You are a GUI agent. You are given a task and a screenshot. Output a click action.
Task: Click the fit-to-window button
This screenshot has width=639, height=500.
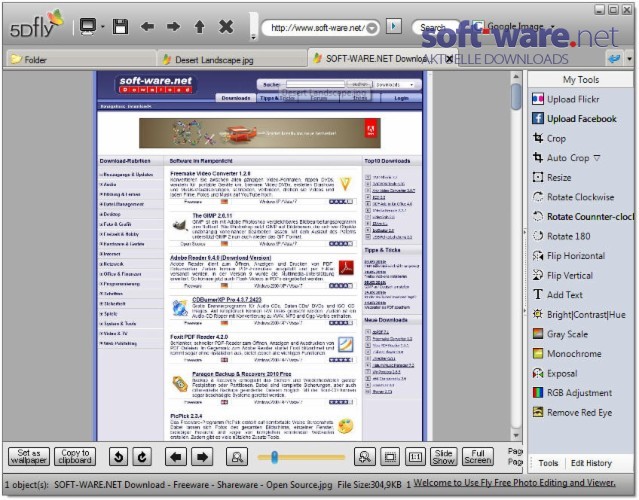390,457
